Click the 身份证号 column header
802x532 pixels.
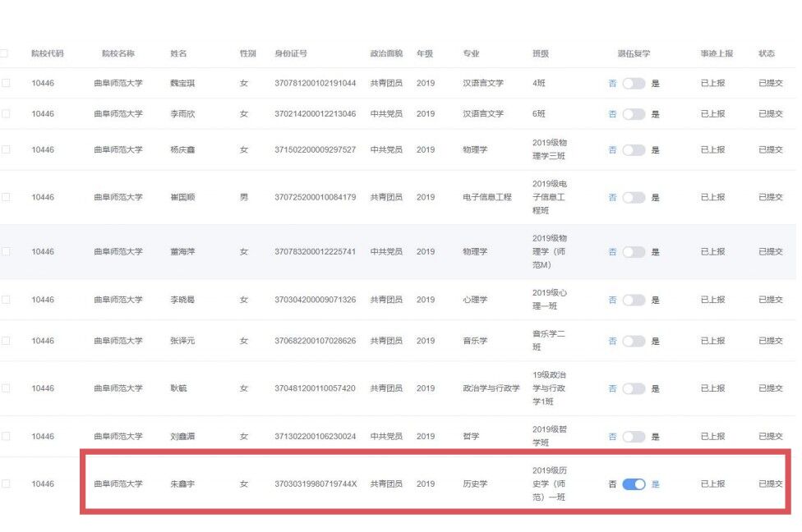291,53
